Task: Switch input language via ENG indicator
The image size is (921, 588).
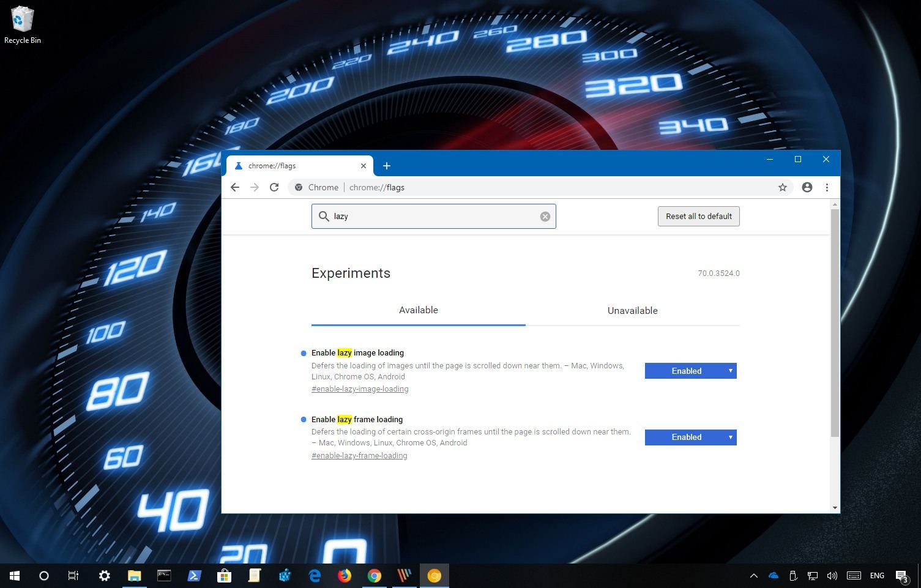Action: [877, 576]
